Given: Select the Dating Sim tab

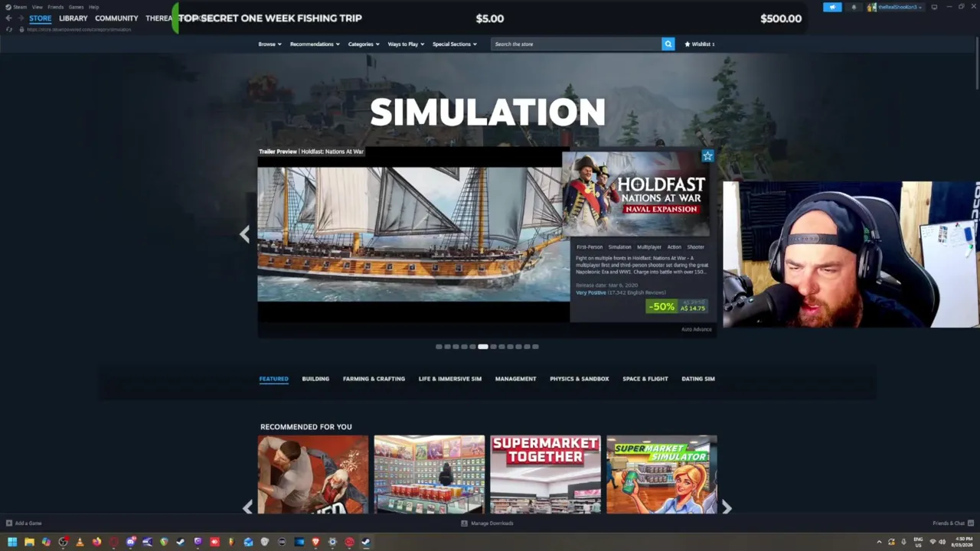Looking at the screenshot, I should click(697, 379).
